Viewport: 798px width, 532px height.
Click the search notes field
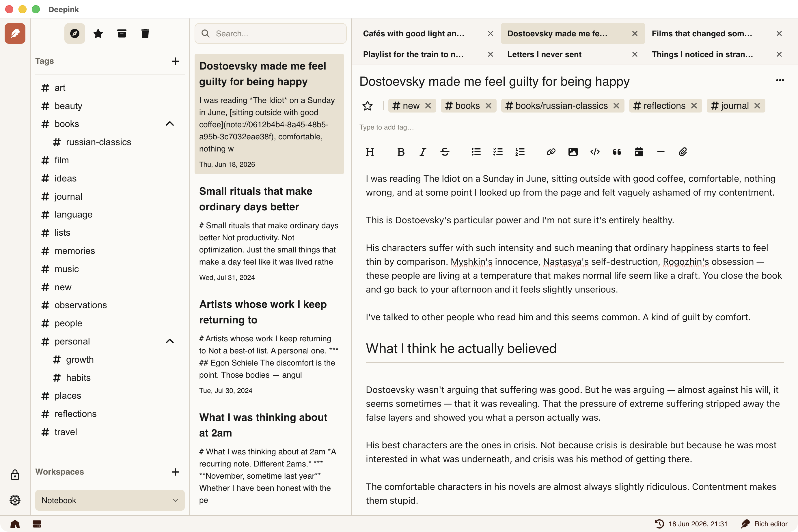pos(270,33)
